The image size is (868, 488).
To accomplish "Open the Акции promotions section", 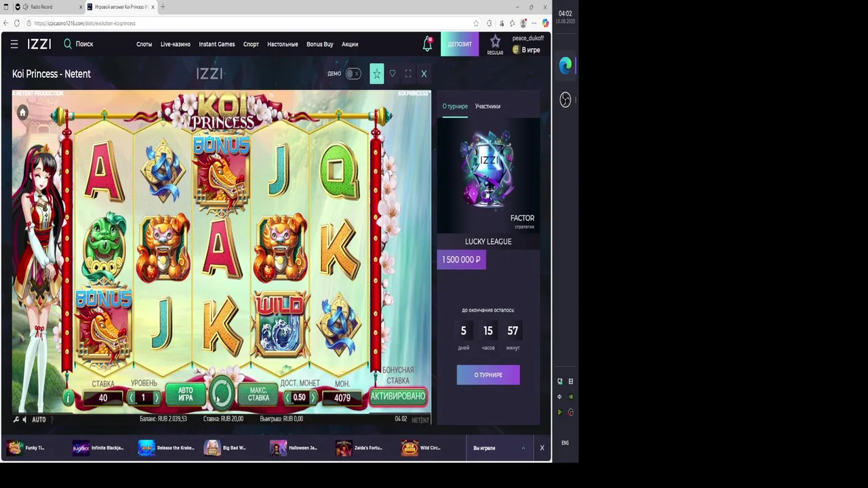I will (x=350, y=45).
